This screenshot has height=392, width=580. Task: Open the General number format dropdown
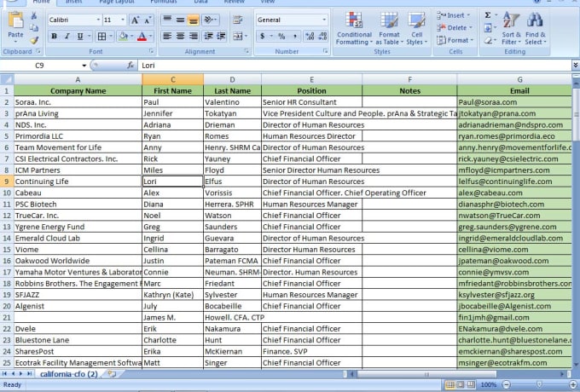(324, 20)
